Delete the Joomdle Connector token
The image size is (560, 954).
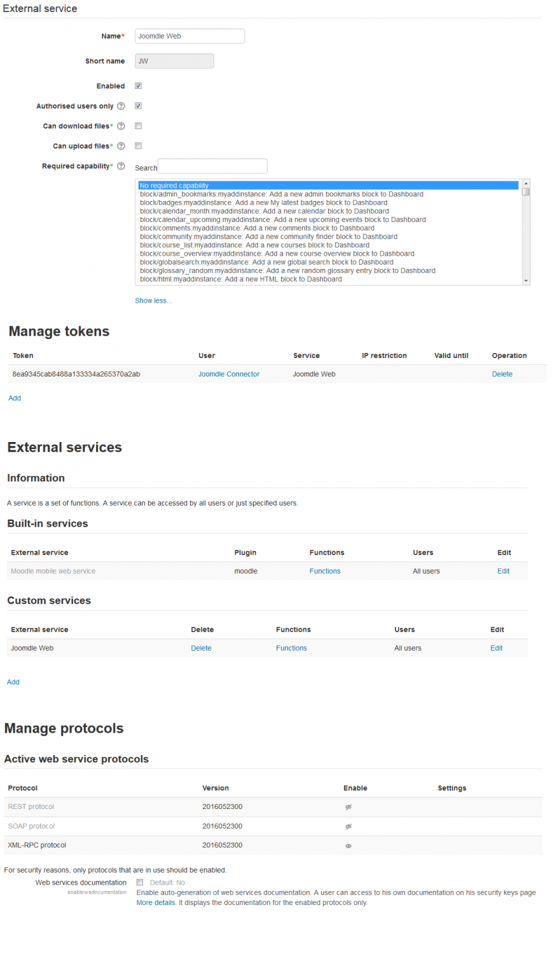[502, 374]
